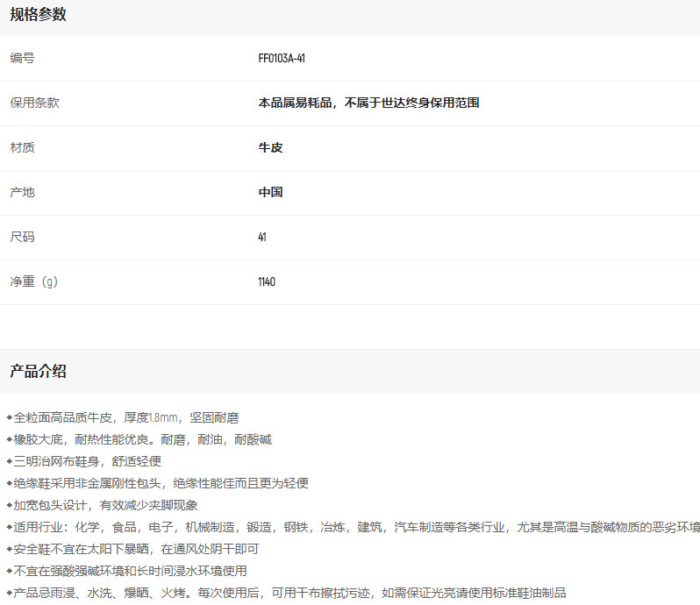The height and width of the screenshot is (605, 700).
Task: Click the diamond bullet before 橡胶大底
Action: [x=10, y=439]
